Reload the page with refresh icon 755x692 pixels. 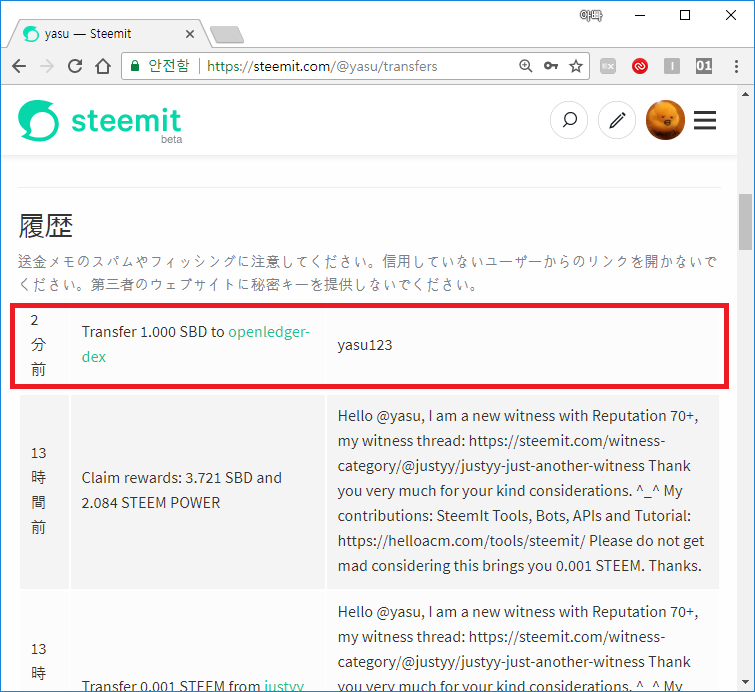(75, 66)
